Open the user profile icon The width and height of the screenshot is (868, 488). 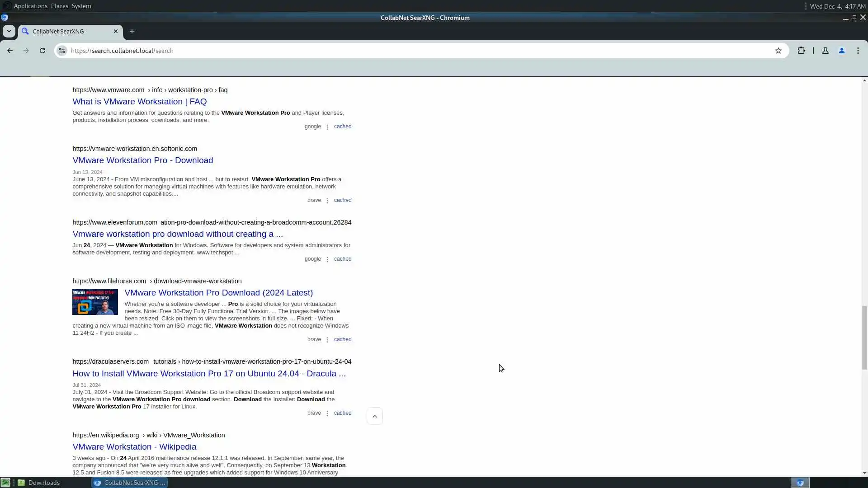(841, 51)
